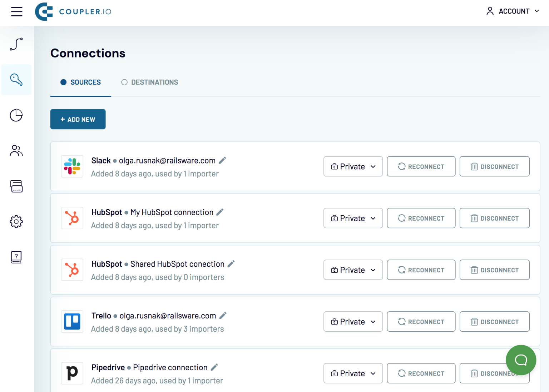Open the chat support bubble

click(x=521, y=360)
